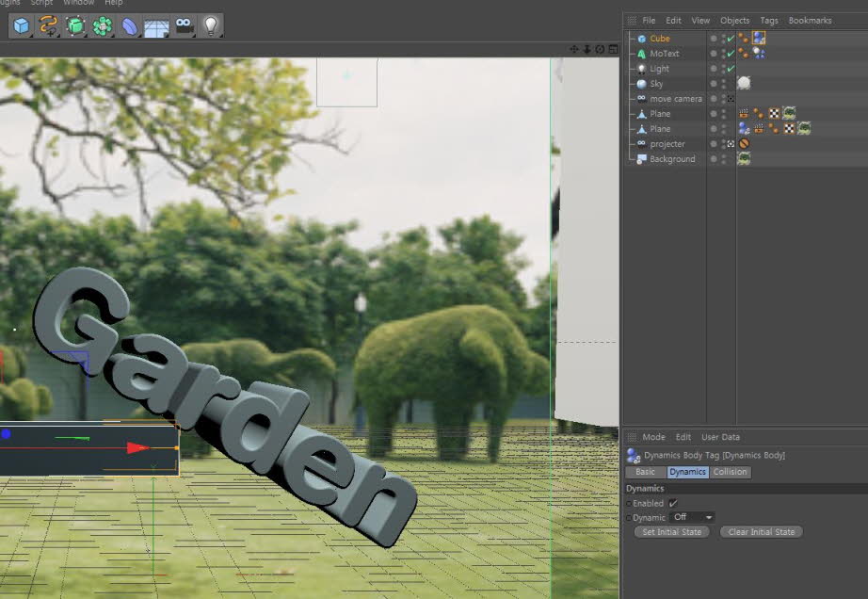
Task: Click the viewport zoom-camera arrow icon
Action: coord(587,49)
